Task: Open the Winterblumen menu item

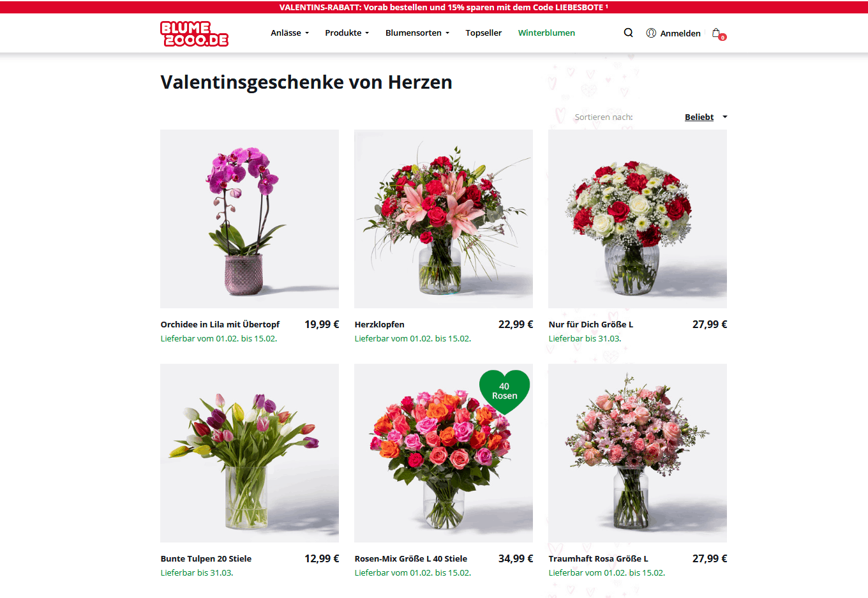Action: point(546,33)
